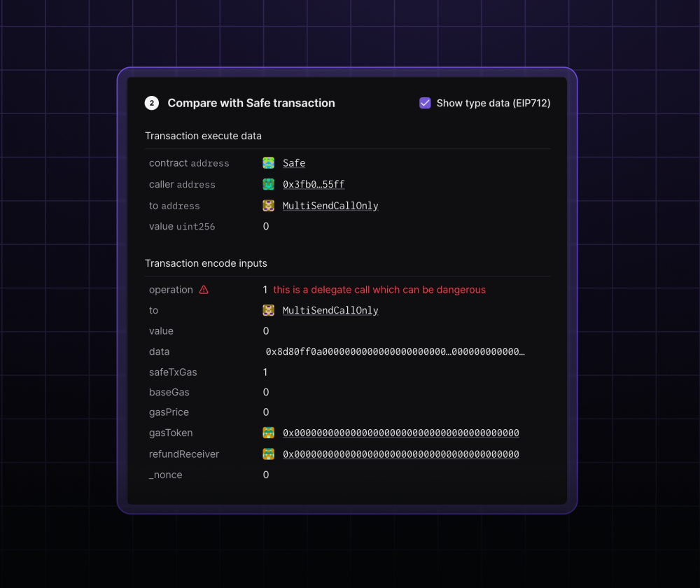Click the caller address identicon icon
The image size is (700, 588).
click(268, 185)
